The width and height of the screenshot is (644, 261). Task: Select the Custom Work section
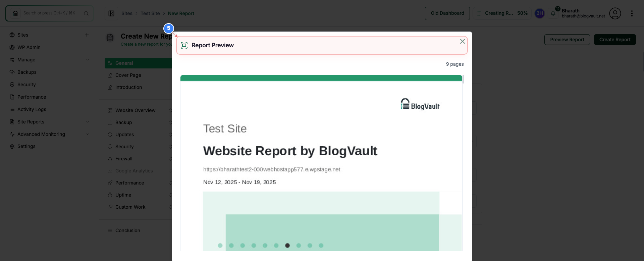pos(130,207)
